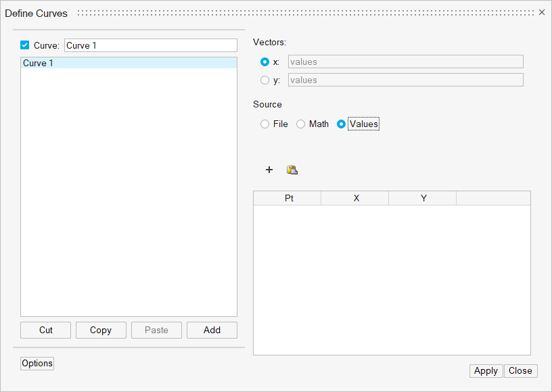Screen dimensions: 552x392
Task: Click the x vector values field
Action: [405, 62]
